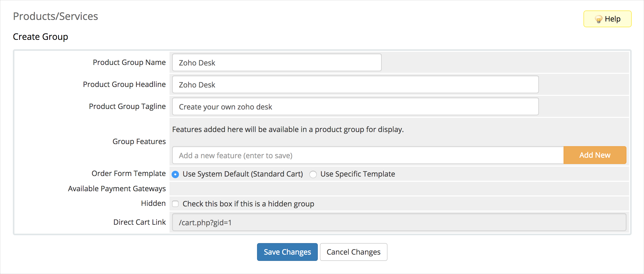The image size is (644, 274).
Task: Select Use Specific Template radio button
Action: coord(313,174)
